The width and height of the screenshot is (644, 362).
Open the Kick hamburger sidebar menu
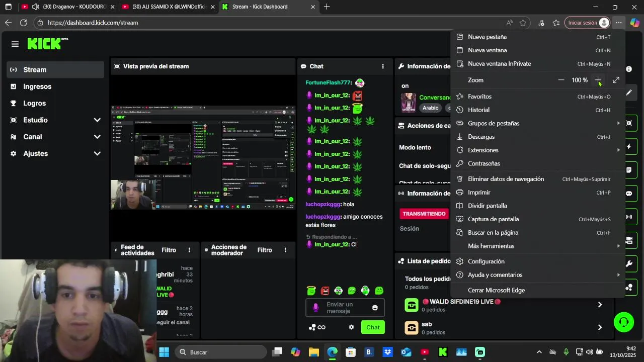[x=15, y=44]
